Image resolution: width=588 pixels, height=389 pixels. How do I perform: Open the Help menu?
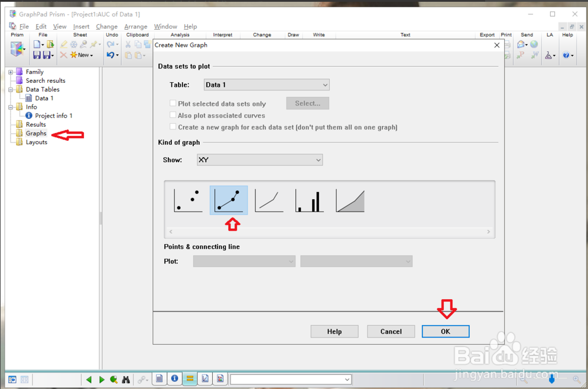(190, 26)
